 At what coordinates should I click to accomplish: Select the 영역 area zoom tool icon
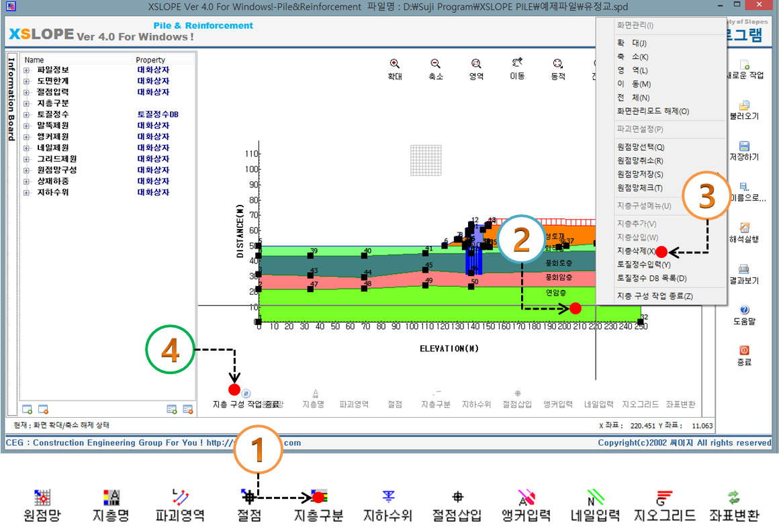[476, 64]
